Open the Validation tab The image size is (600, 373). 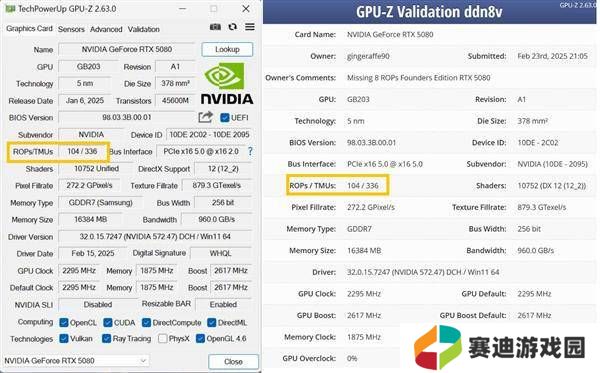click(143, 29)
